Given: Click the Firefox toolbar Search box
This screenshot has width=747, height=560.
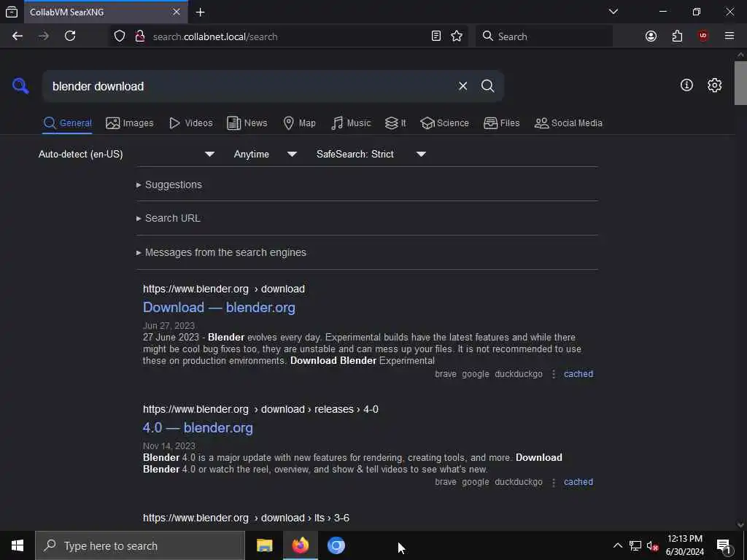Looking at the screenshot, I should coord(544,36).
